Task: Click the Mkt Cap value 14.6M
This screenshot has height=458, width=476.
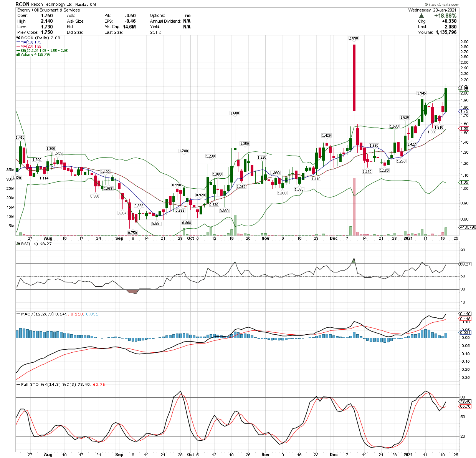Action: pyautogui.click(x=129, y=27)
